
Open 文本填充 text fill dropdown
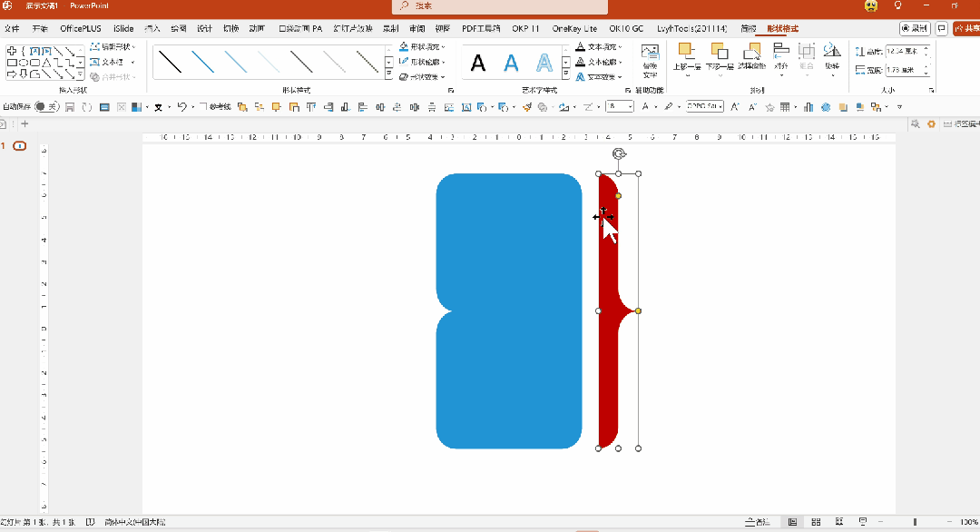coord(599,47)
